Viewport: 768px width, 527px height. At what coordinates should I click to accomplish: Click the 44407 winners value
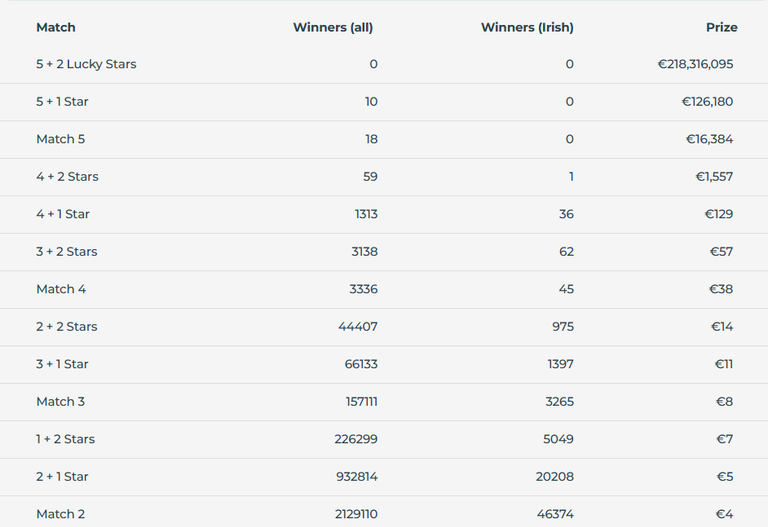(358, 327)
